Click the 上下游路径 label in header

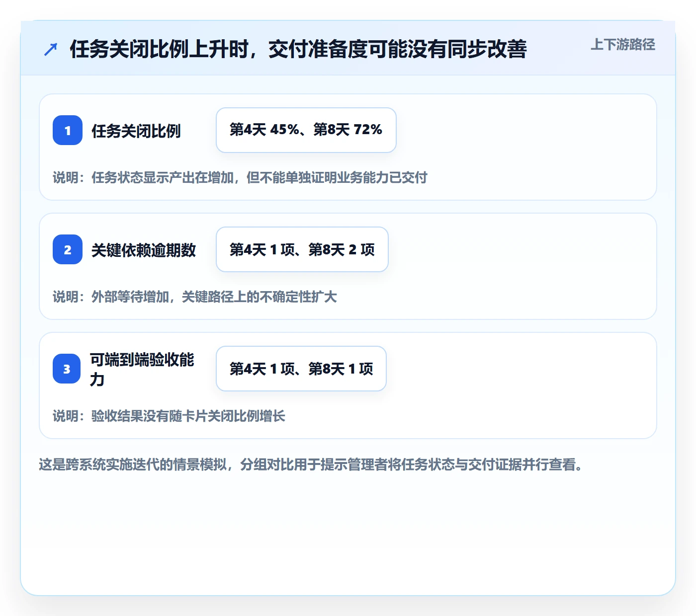pos(623,44)
